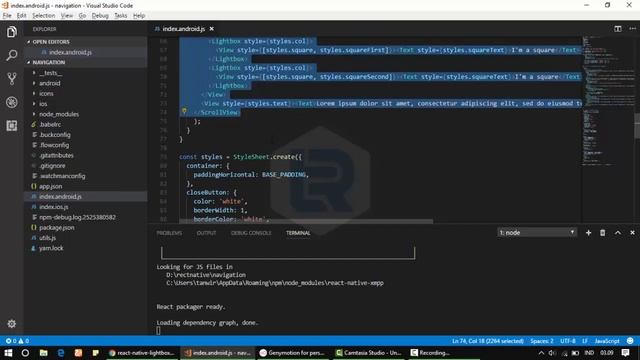
Task: Open the Extensions view
Action: pos(11,125)
